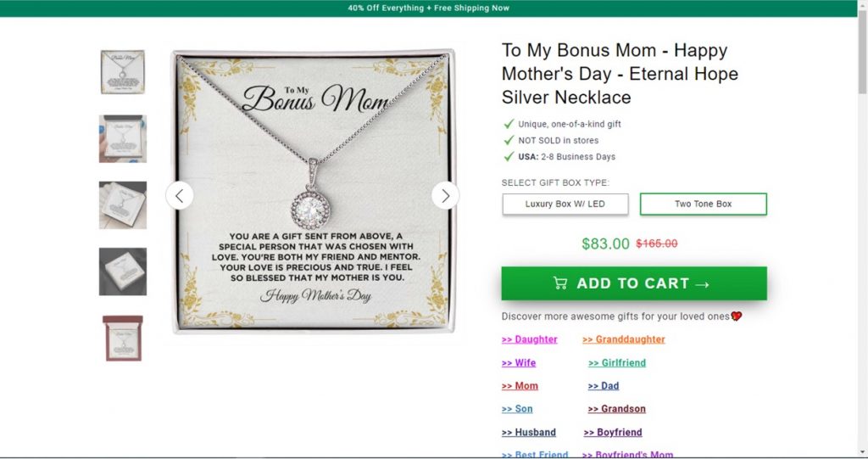Open the Daughter gifts link

click(530, 339)
